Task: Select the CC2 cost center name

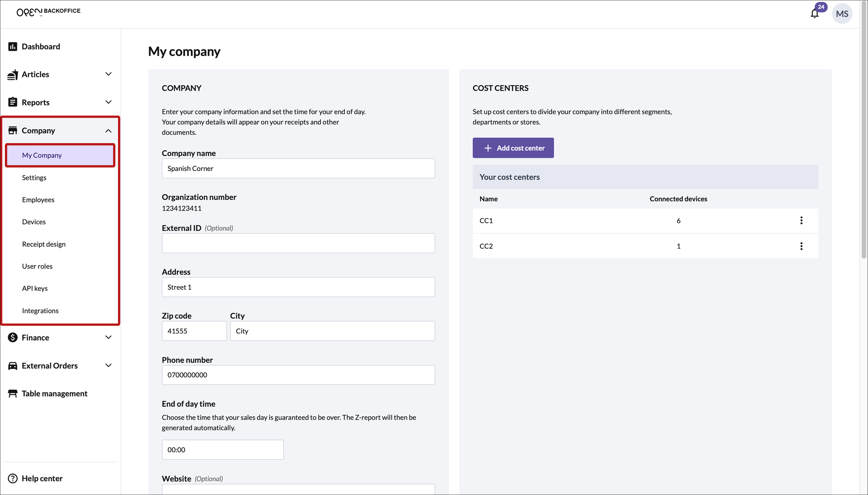Action: [486, 246]
